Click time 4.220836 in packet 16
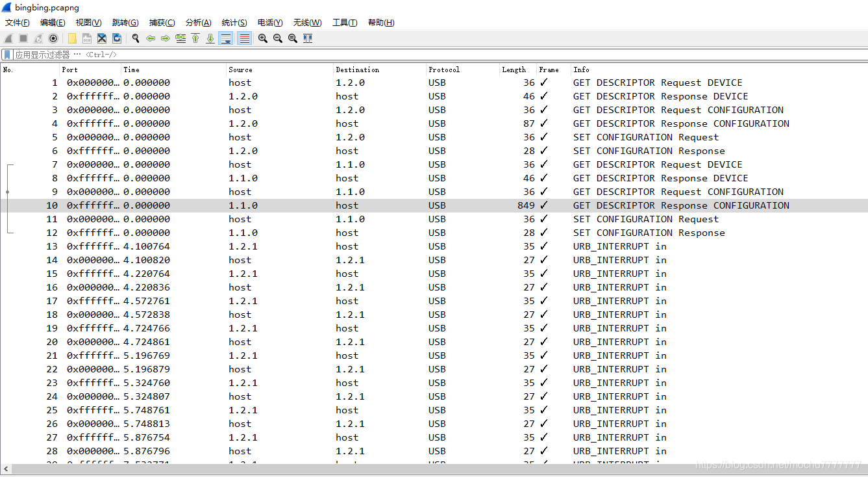 point(147,287)
